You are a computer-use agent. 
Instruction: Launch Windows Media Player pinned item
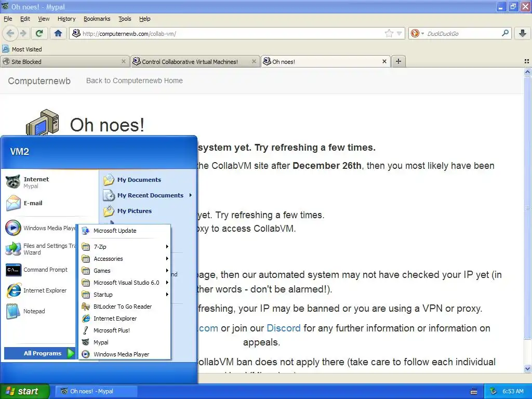pyautogui.click(x=40, y=228)
